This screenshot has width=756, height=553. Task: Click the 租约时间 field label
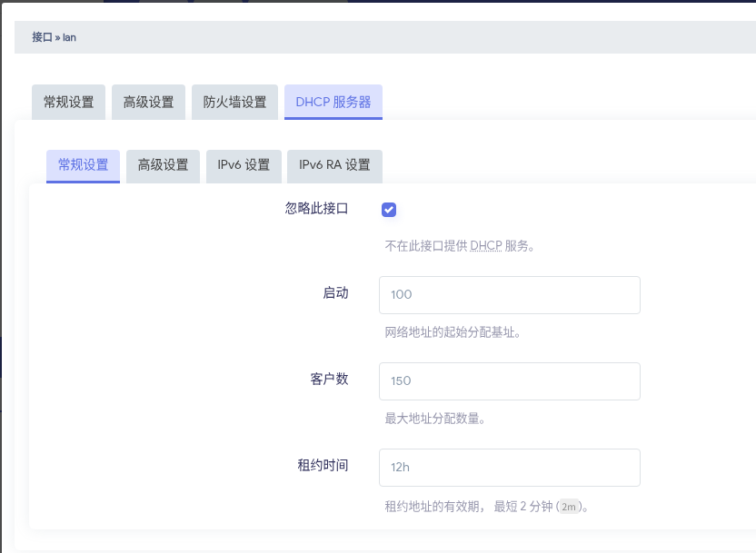[x=323, y=465]
